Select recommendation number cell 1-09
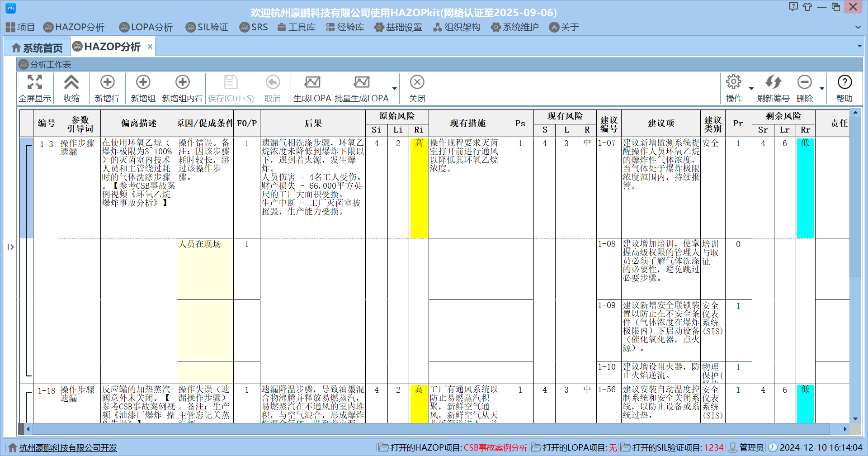Viewport: 868px width, 456px height. (x=609, y=330)
